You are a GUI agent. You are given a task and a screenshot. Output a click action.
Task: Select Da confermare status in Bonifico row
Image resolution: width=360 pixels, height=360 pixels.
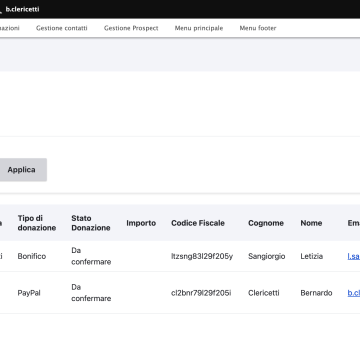(91, 256)
